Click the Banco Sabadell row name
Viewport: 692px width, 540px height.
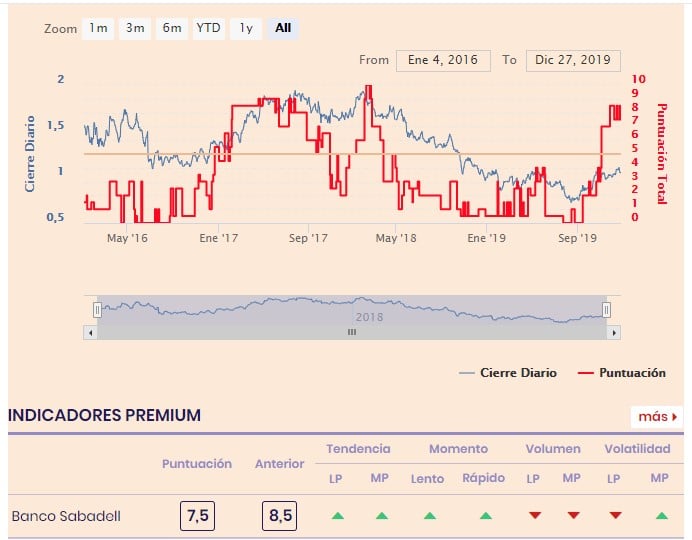(66, 516)
